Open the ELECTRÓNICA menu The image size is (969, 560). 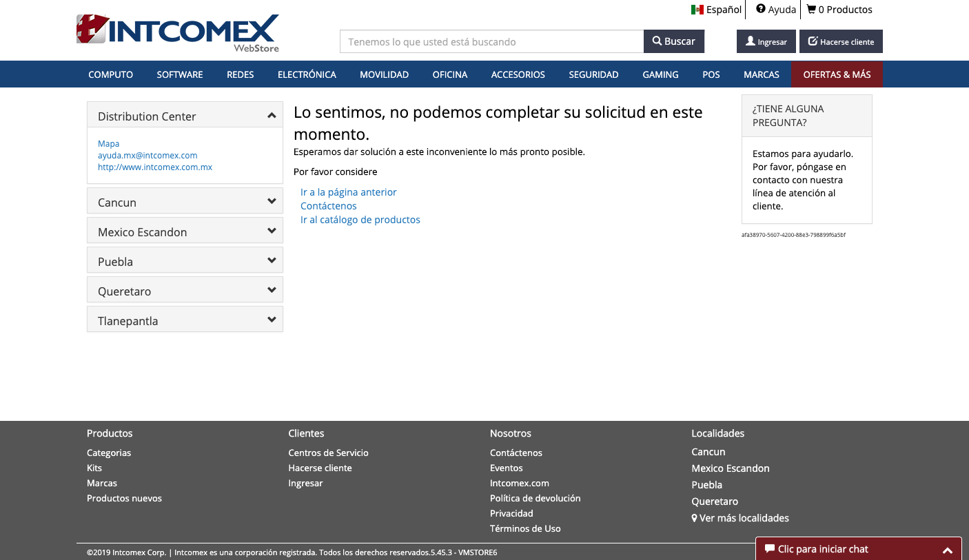pos(307,74)
